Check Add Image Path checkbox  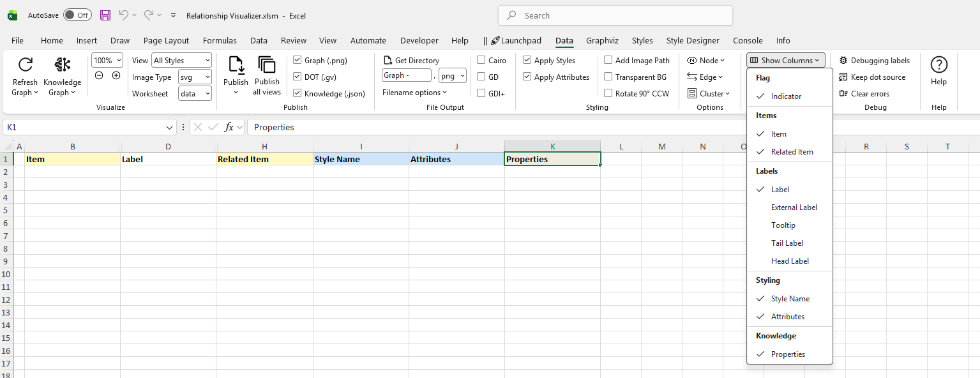[x=608, y=61]
